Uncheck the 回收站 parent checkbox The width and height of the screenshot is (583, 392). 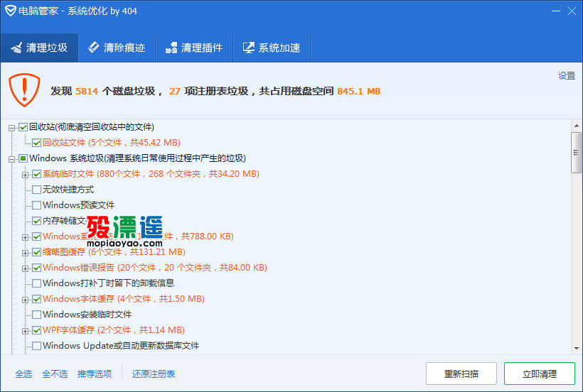[x=23, y=127]
